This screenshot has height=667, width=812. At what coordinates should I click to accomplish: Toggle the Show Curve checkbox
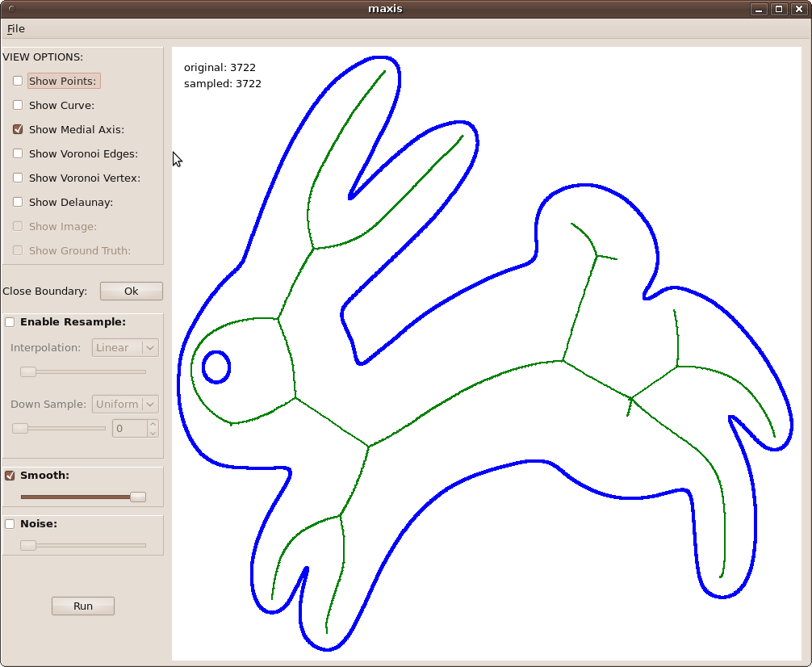pos(18,105)
